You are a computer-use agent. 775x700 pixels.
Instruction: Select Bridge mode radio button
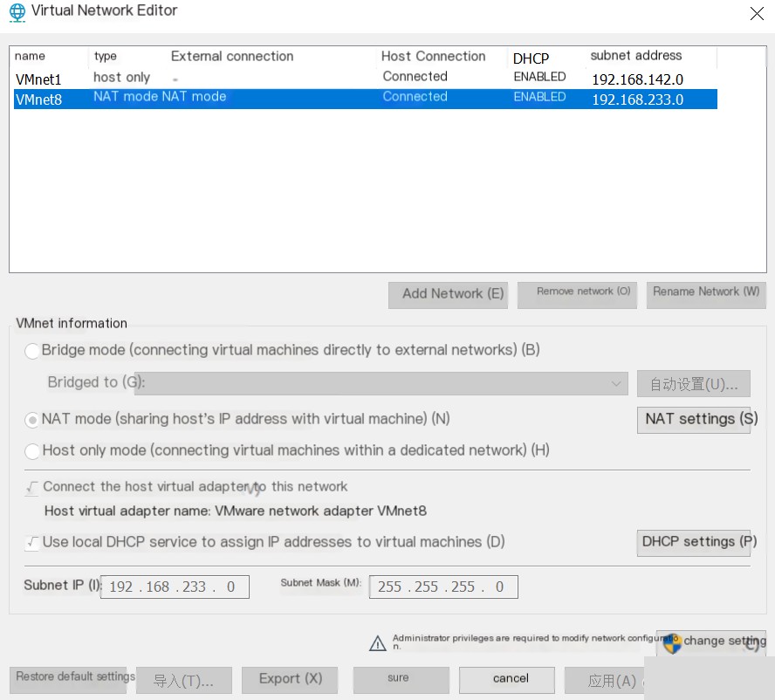pyautogui.click(x=32, y=351)
